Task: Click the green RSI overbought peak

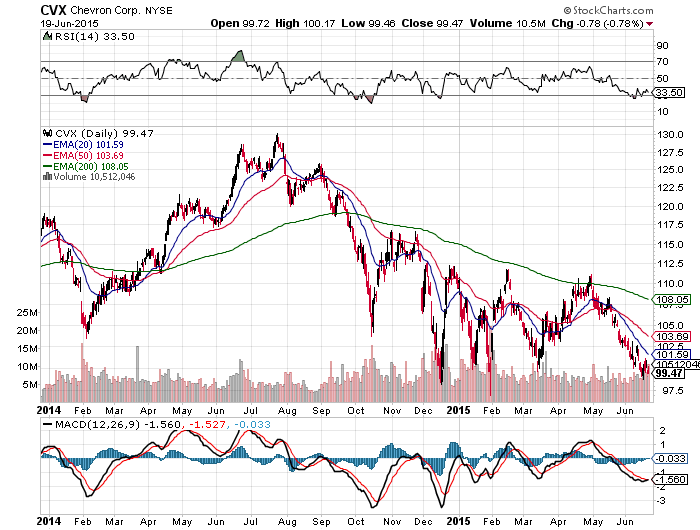Action: [x=239, y=56]
